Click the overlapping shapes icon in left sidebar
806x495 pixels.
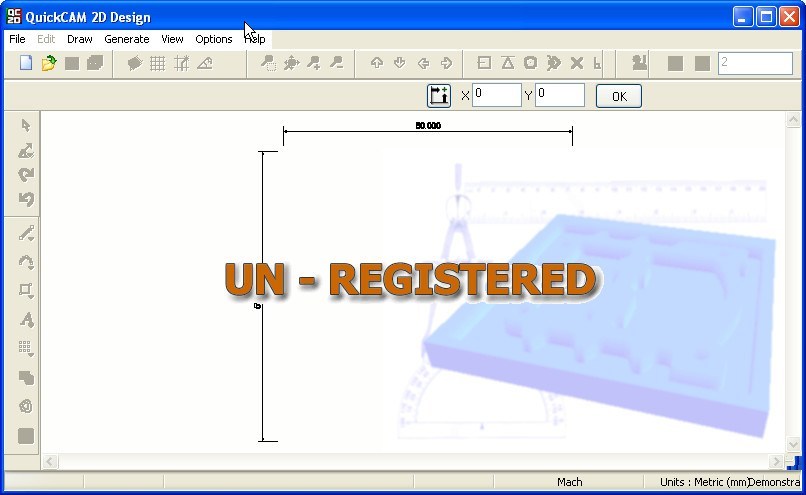click(26, 378)
